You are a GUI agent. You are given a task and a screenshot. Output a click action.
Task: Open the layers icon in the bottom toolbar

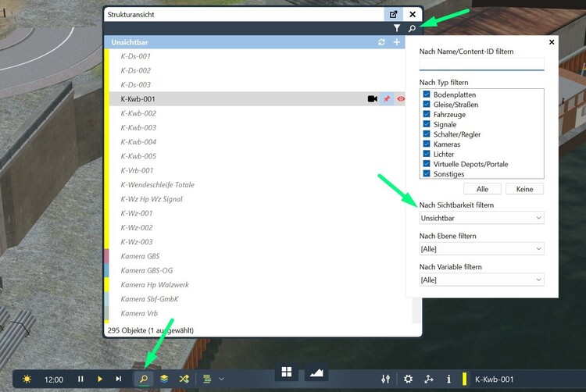[x=165, y=379]
